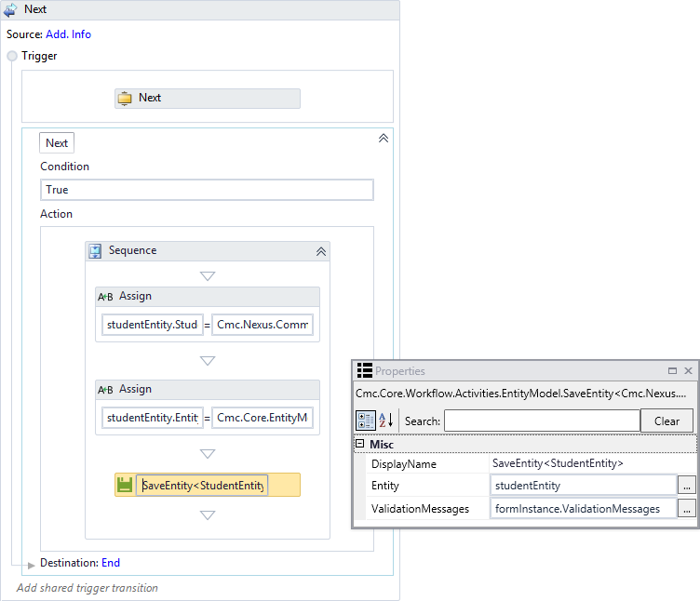The height and width of the screenshot is (601, 700).
Task: Collapse the Next transition panel
Action: pos(383,139)
